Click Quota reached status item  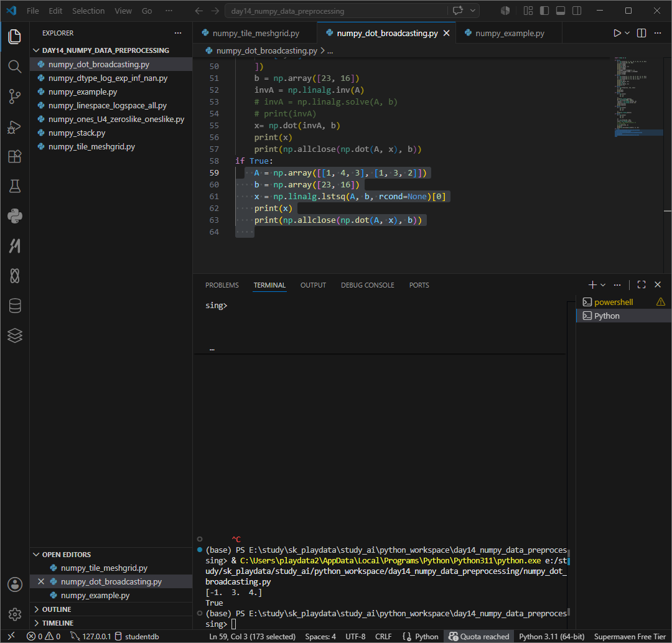pyautogui.click(x=478, y=637)
